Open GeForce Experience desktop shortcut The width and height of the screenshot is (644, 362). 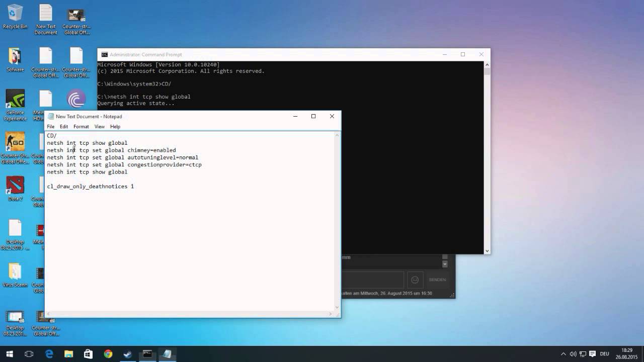tap(15, 105)
